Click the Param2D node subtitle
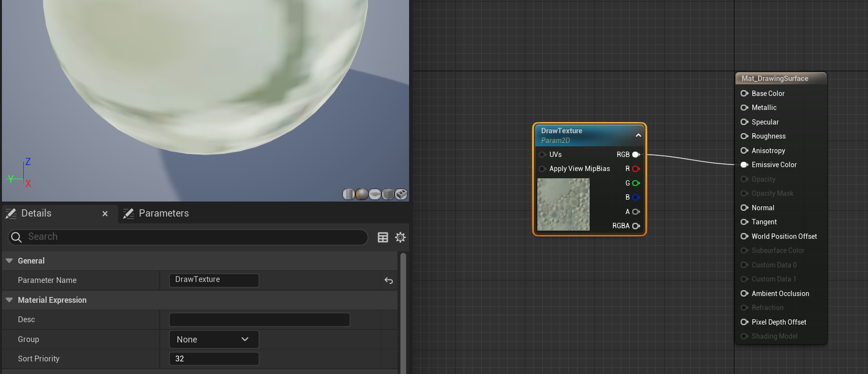868x374 pixels. [x=555, y=140]
